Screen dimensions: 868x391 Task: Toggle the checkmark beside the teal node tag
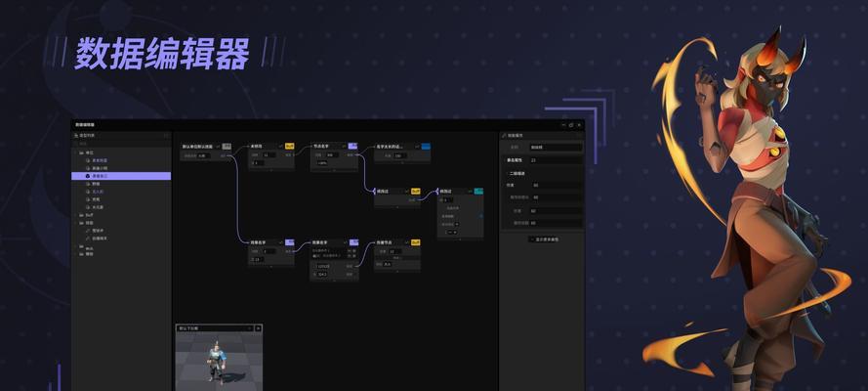click(x=470, y=192)
